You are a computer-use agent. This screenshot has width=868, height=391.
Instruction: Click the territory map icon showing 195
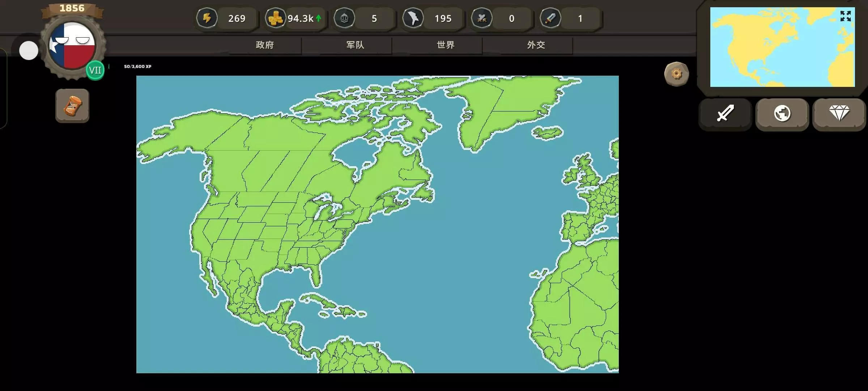click(413, 18)
